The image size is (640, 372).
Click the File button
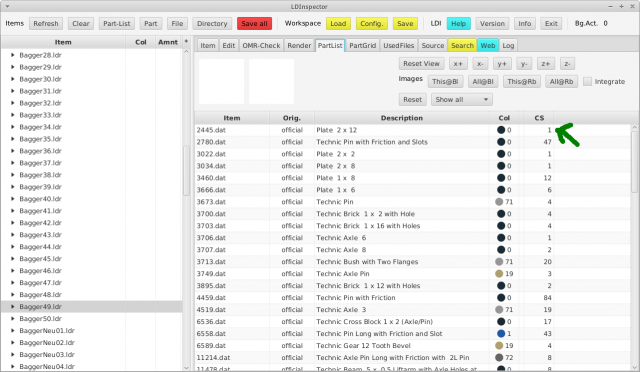pos(177,24)
